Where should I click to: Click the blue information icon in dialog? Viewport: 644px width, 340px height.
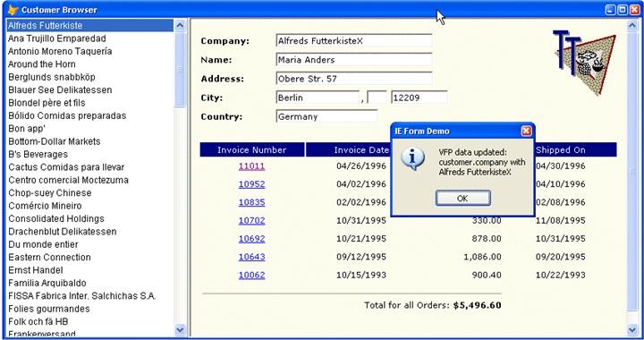[412, 159]
